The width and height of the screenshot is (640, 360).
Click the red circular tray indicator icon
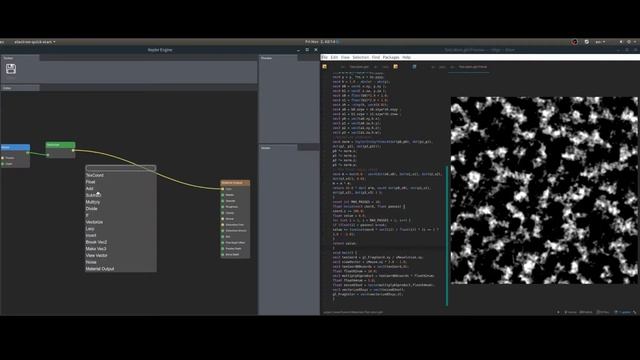(575, 42)
